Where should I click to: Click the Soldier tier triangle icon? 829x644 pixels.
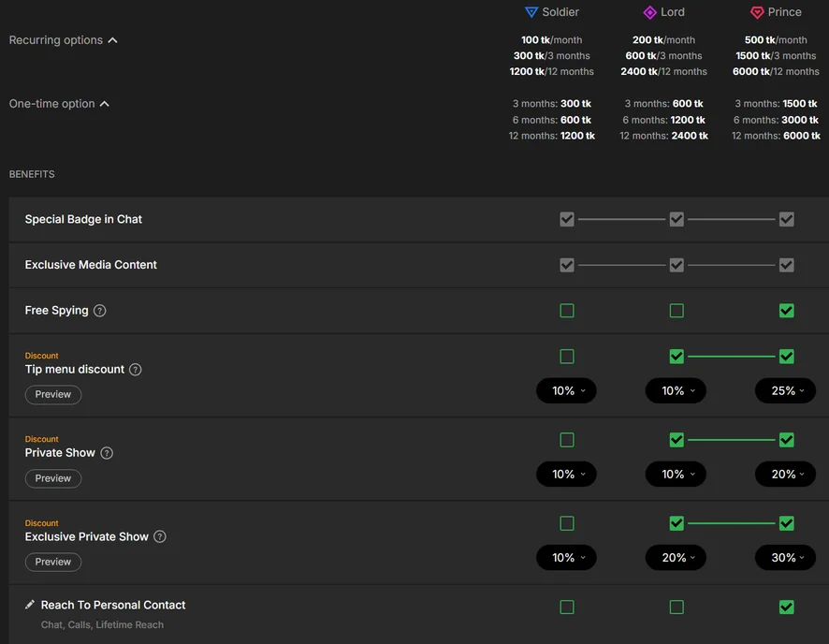tap(531, 12)
